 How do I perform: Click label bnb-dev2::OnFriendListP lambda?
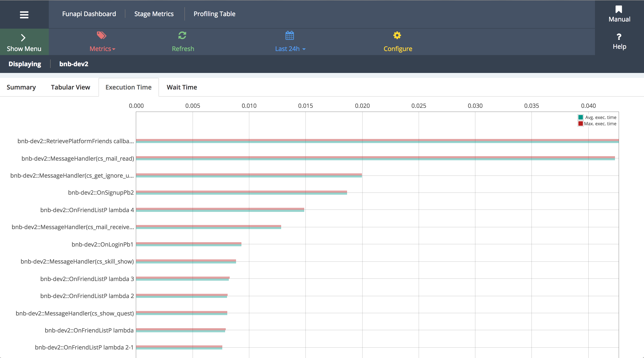click(89, 330)
